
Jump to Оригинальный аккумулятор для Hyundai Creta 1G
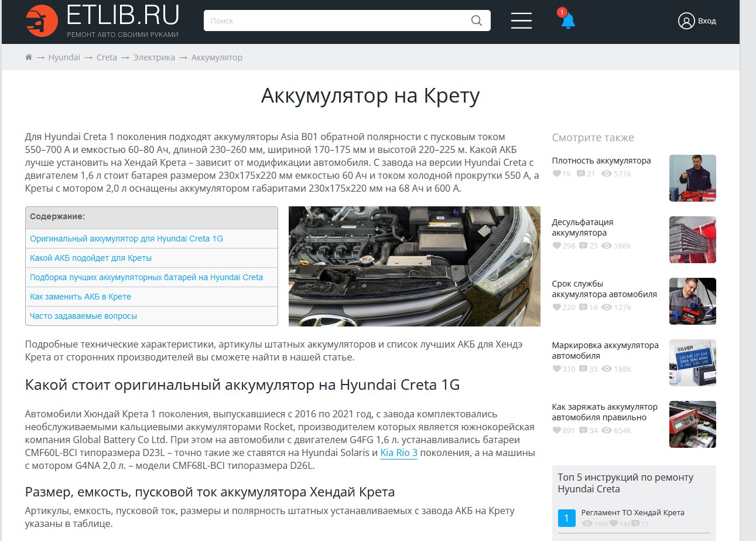(x=126, y=239)
